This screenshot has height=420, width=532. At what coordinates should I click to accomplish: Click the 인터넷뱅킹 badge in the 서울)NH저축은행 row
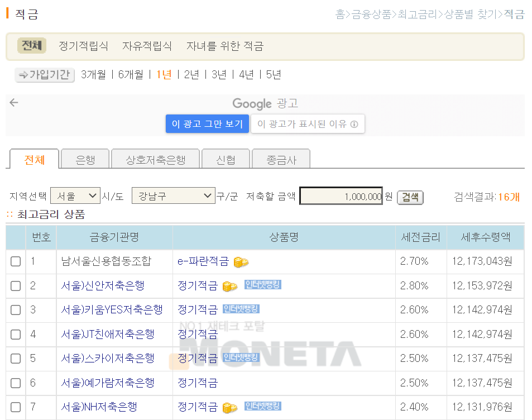pos(263,405)
